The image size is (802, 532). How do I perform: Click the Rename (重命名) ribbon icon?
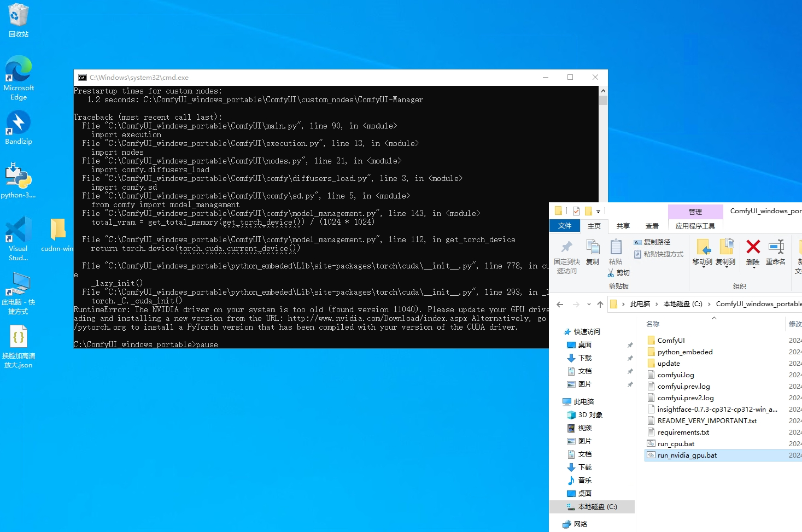(x=776, y=252)
